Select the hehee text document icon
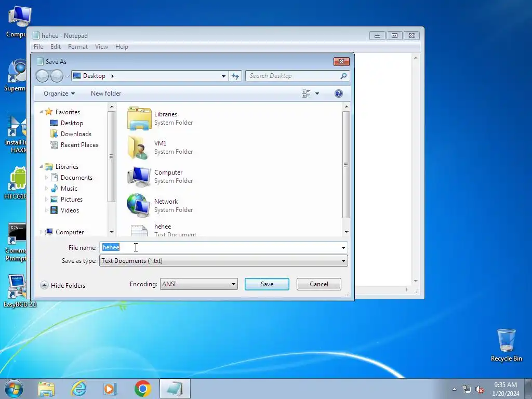532x399 pixels. (139, 230)
